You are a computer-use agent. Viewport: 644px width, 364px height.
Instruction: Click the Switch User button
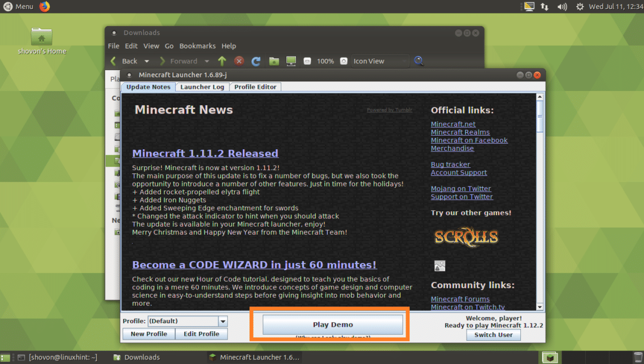(x=493, y=335)
